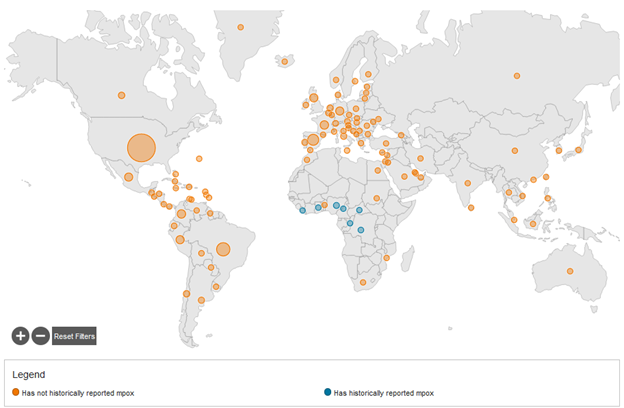Click the orange dot on Iceland

(285, 62)
